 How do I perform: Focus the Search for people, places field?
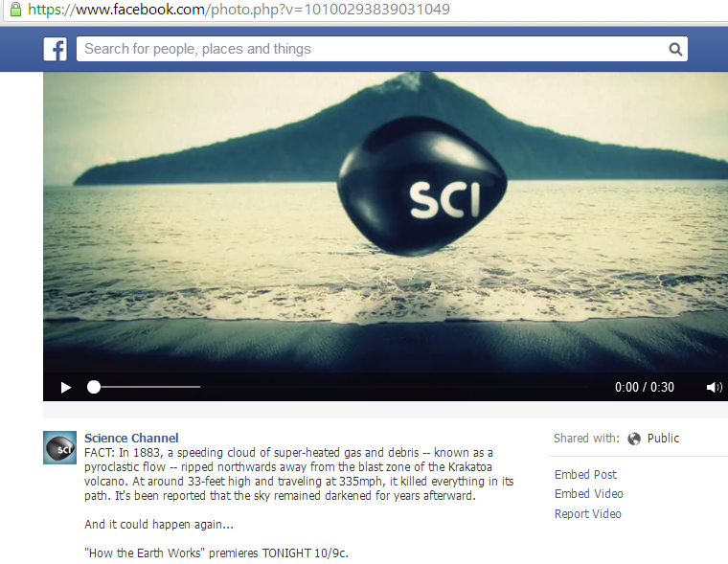372,49
